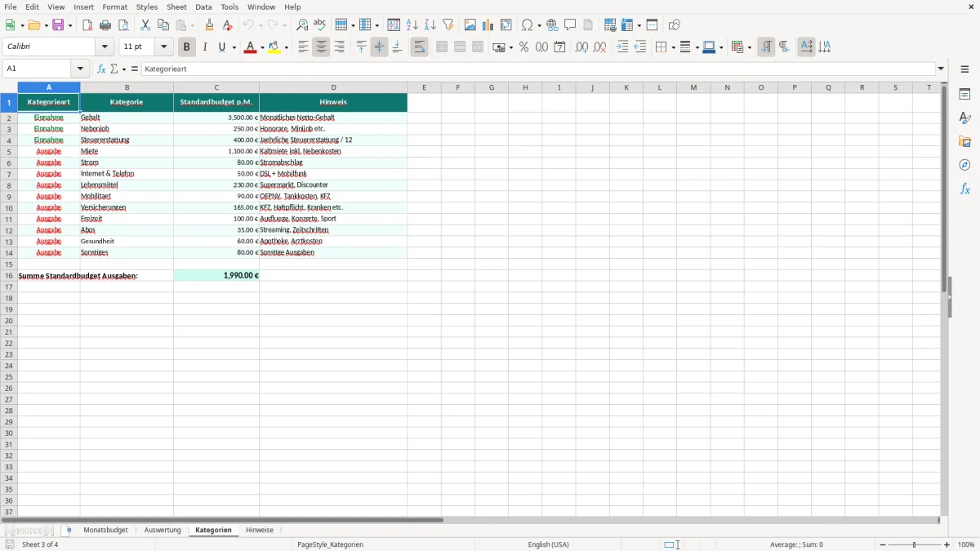Open the Format menu
The image size is (980, 551).
coord(115,7)
